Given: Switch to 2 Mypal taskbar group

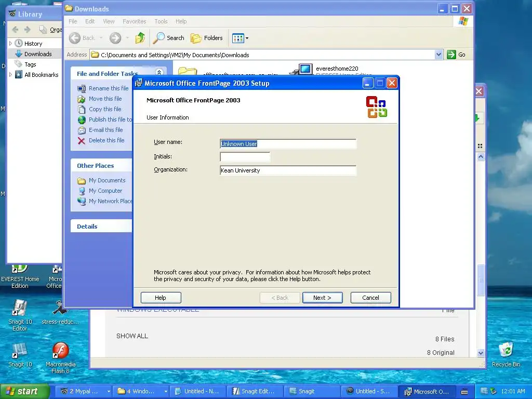Looking at the screenshot, I should point(84,391).
